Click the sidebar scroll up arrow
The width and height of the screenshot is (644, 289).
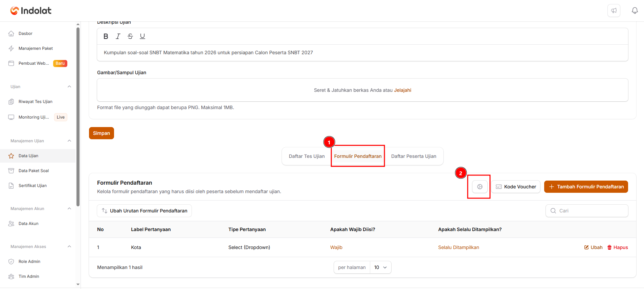coord(78,24)
